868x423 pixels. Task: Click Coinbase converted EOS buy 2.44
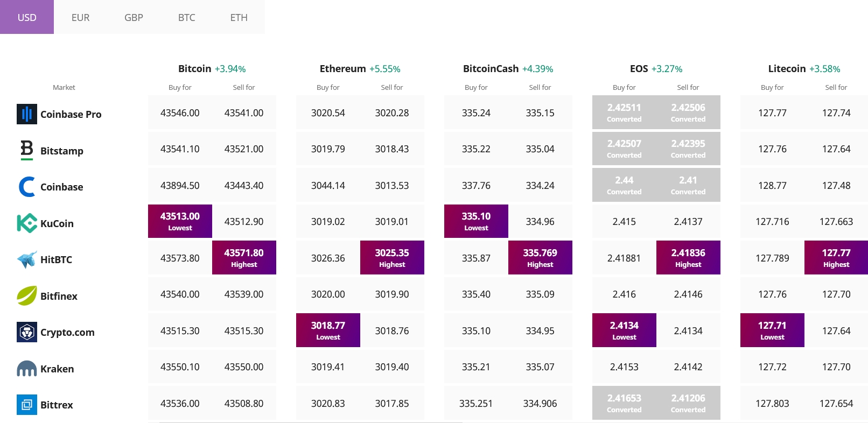pyautogui.click(x=624, y=185)
